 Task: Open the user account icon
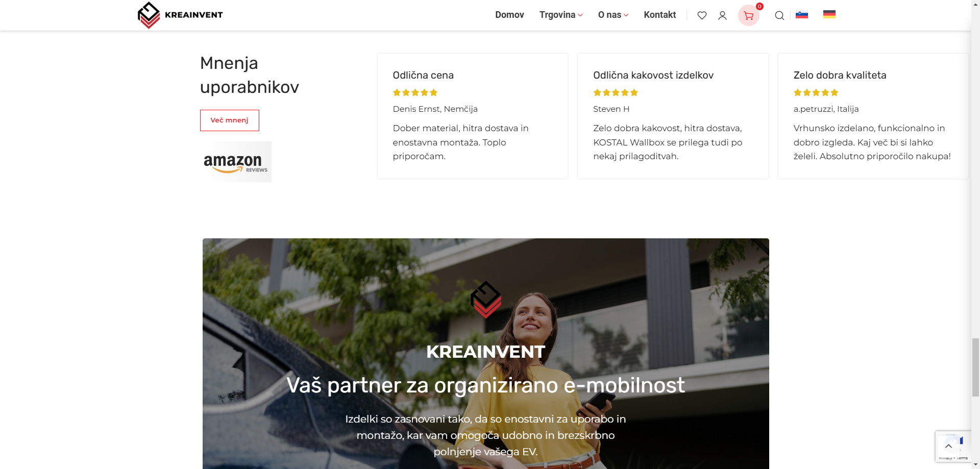click(722, 15)
